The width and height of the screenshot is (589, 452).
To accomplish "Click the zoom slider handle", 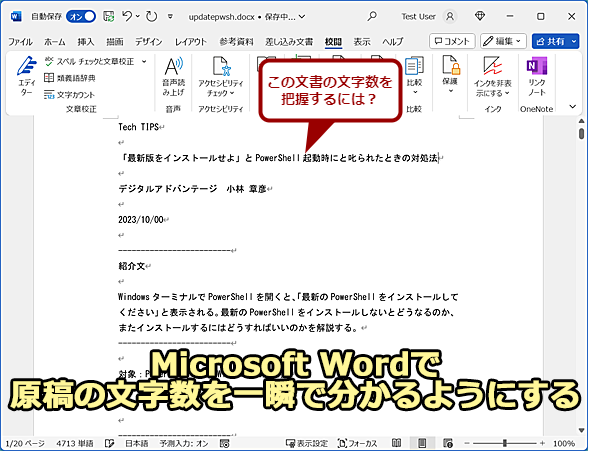I will (x=504, y=444).
